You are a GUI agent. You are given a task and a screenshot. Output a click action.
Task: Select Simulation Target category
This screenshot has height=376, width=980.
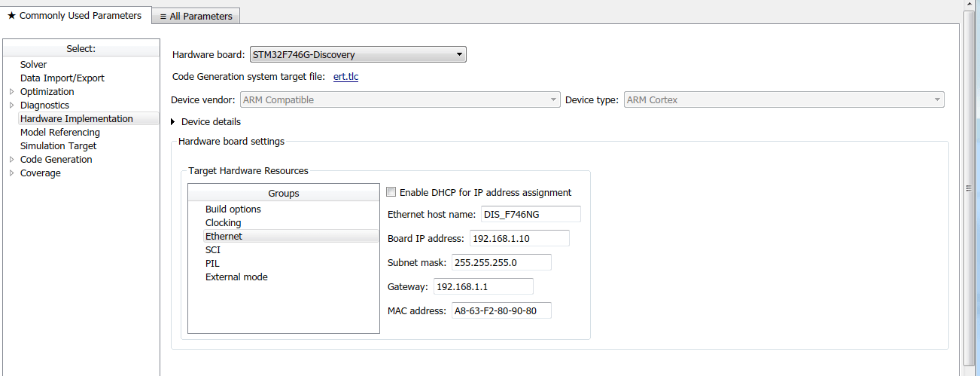tap(58, 146)
